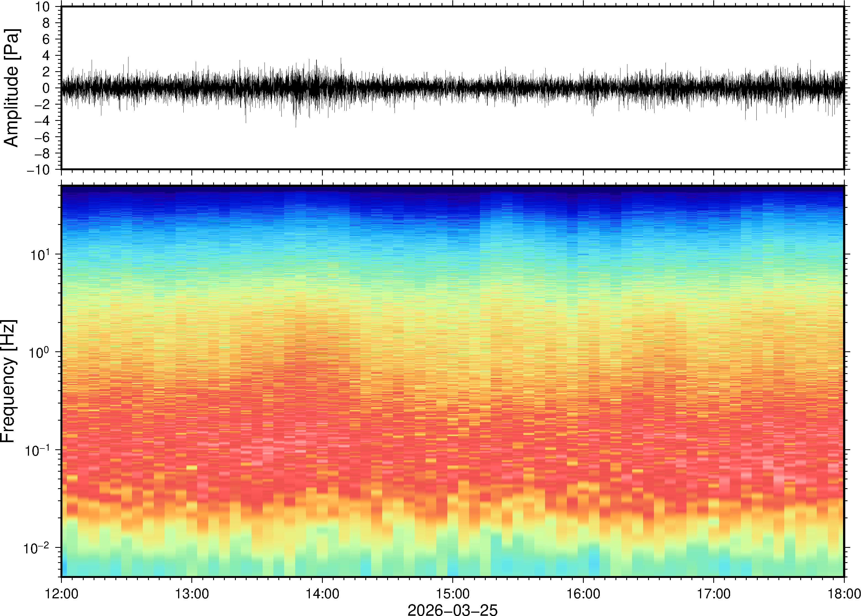Click the 10¹ frequency tick label
Viewport: 861px width, 616px height.
pyautogui.click(x=40, y=254)
